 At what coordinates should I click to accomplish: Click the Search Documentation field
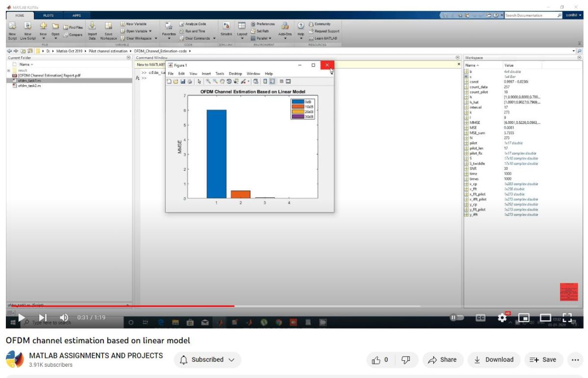coord(531,15)
